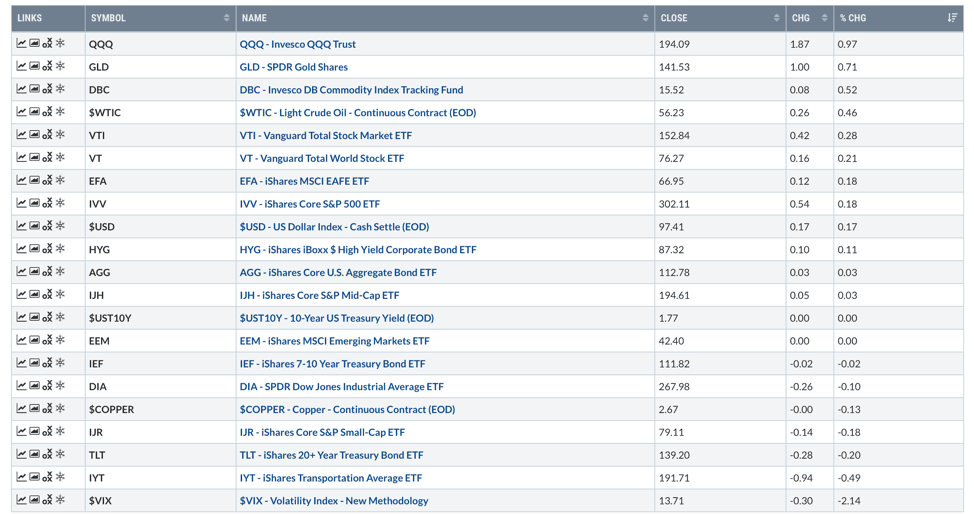974x514 pixels.
Task: Open DBC - Invesco DB Commodity Index Tracking Fund
Action: pos(352,90)
